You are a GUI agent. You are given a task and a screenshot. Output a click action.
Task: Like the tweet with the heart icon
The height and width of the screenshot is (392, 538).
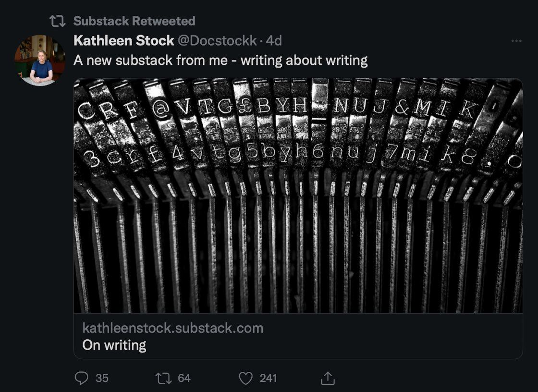point(246,378)
